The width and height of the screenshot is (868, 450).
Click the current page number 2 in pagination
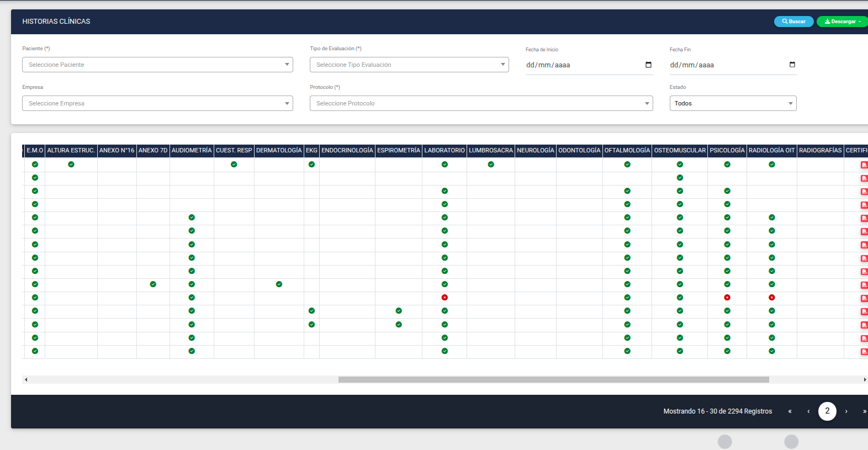(x=827, y=411)
